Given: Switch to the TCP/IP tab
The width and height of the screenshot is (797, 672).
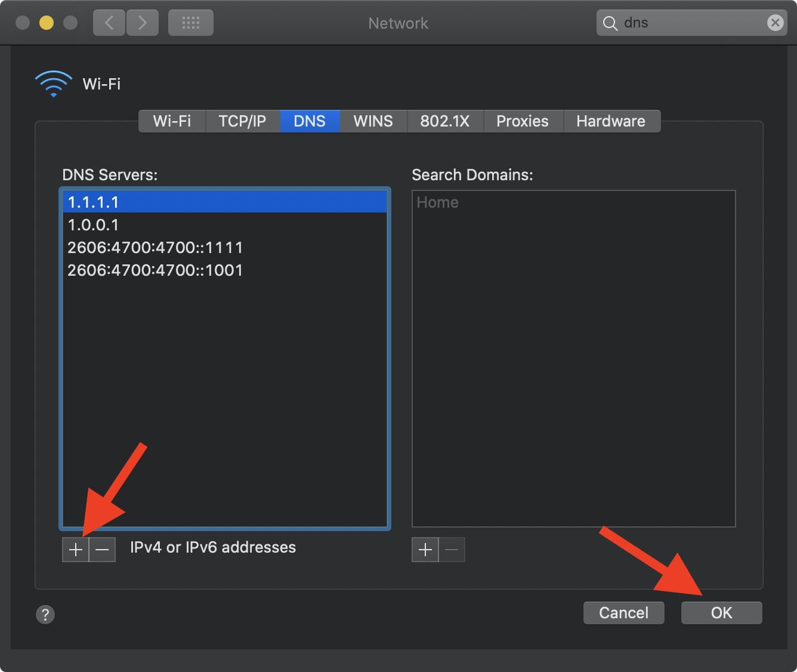Looking at the screenshot, I should (x=242, y=121).
